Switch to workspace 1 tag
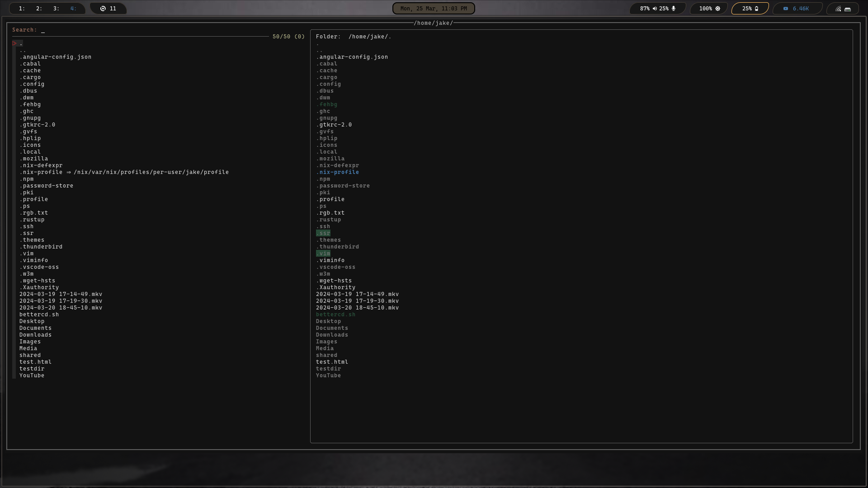868x488 pixels. (22, 9)
